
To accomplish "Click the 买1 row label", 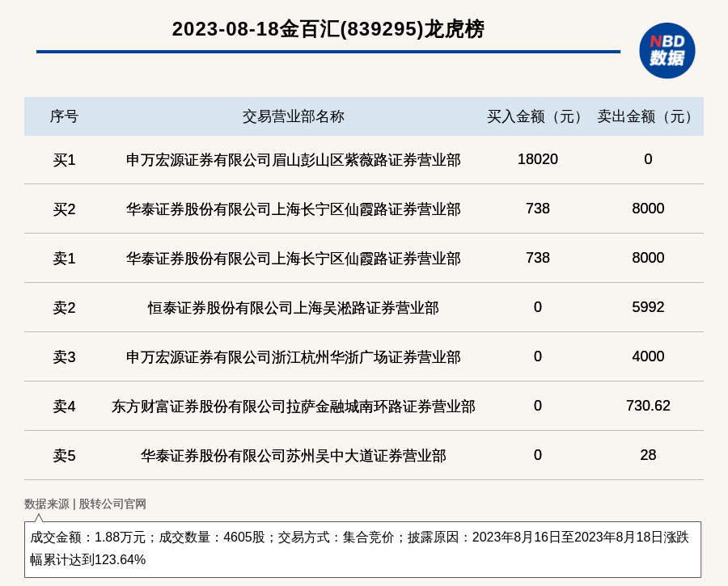I will tap(64, 160).
